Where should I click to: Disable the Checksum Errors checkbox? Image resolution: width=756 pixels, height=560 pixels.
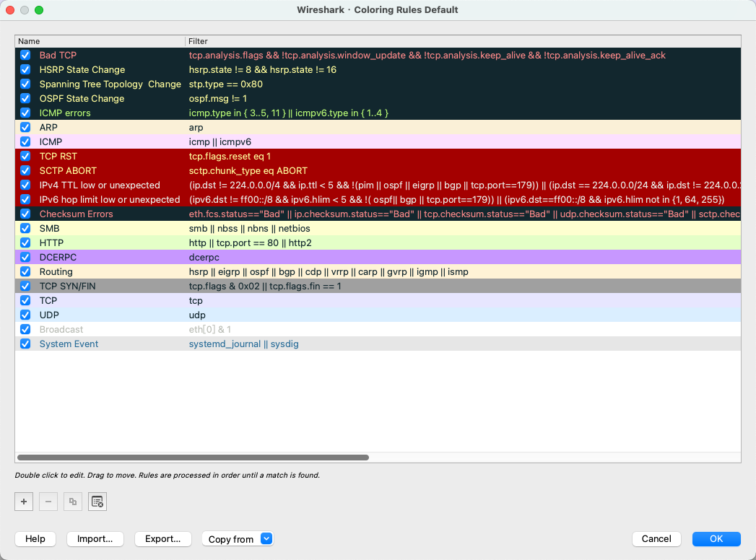coord(25,214)
